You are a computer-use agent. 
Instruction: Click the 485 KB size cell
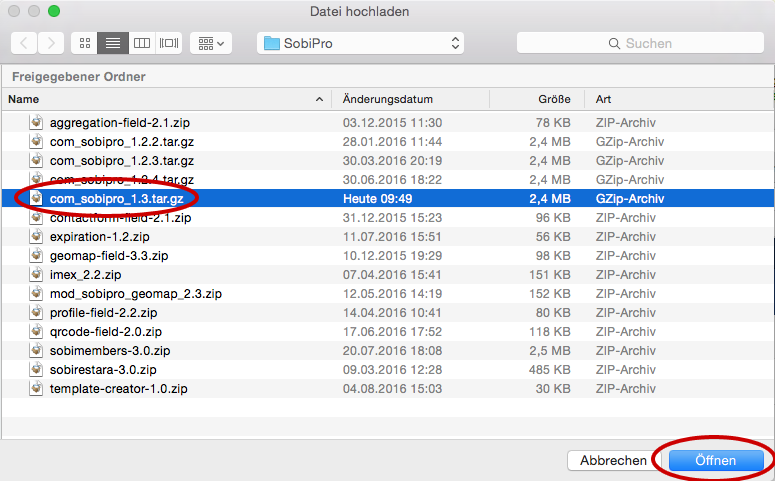pos(550,370)
